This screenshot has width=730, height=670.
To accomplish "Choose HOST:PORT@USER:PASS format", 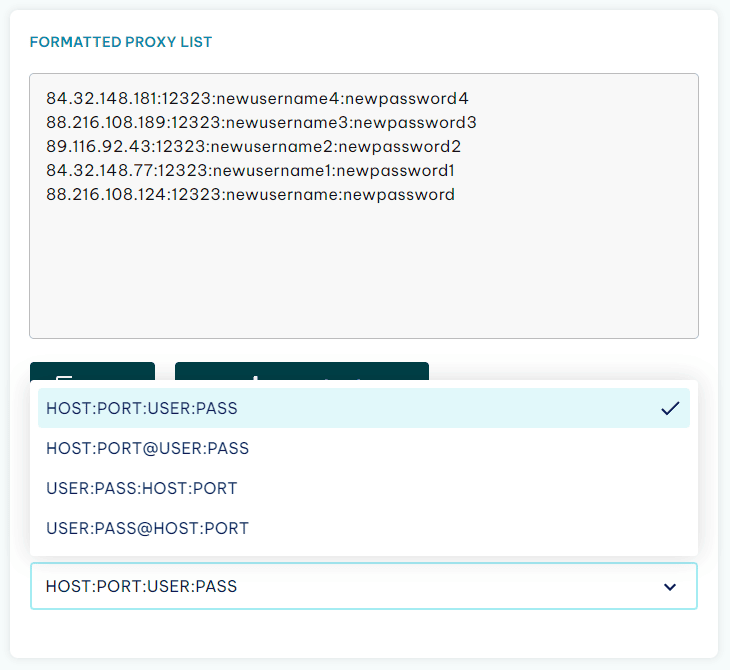I will [x=364, y=448].
